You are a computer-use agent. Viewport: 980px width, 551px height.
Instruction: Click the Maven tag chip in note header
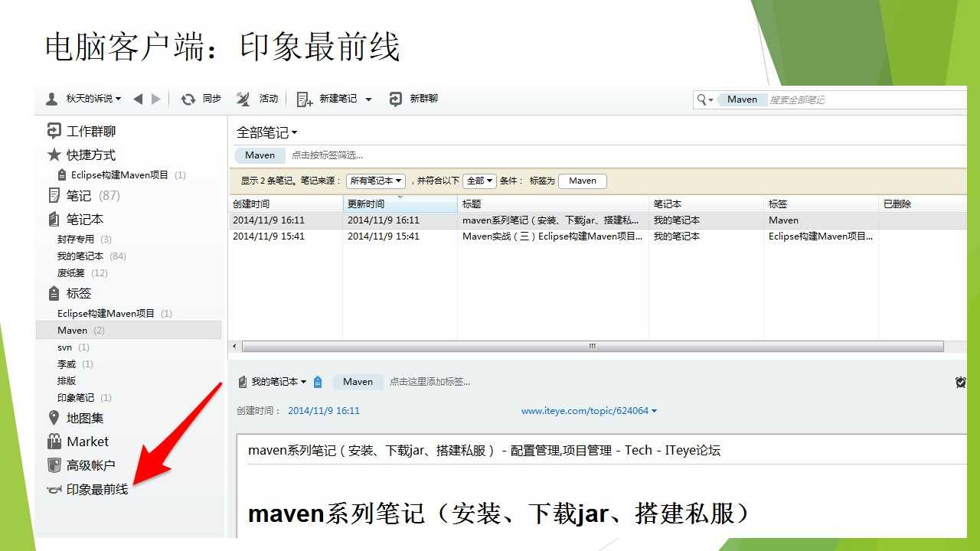click(358, 381)
